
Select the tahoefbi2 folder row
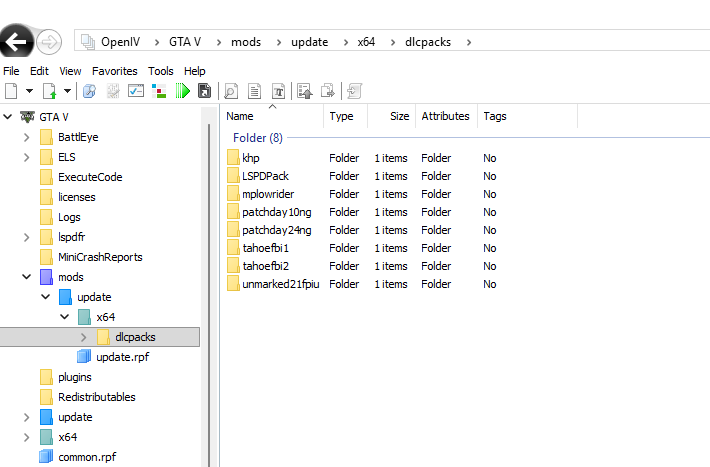click(362, 266)
